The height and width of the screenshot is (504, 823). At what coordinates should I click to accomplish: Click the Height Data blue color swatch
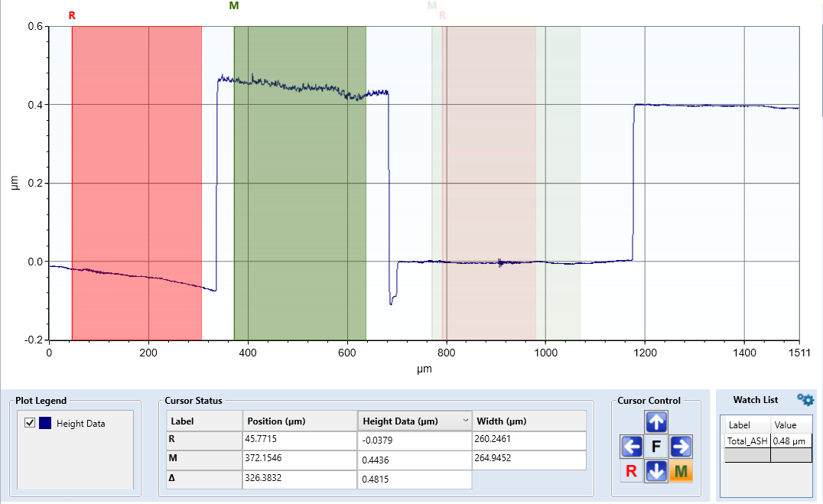tap(45, 423)
